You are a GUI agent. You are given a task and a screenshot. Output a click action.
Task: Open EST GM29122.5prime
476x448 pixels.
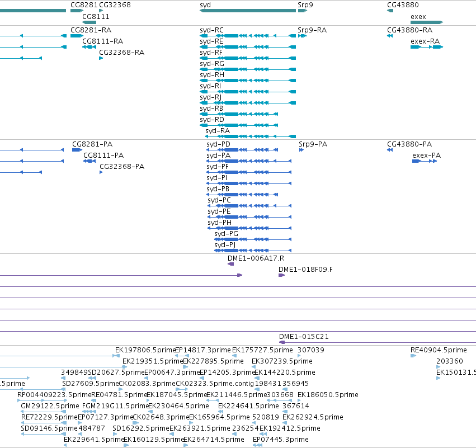[50, 406]
